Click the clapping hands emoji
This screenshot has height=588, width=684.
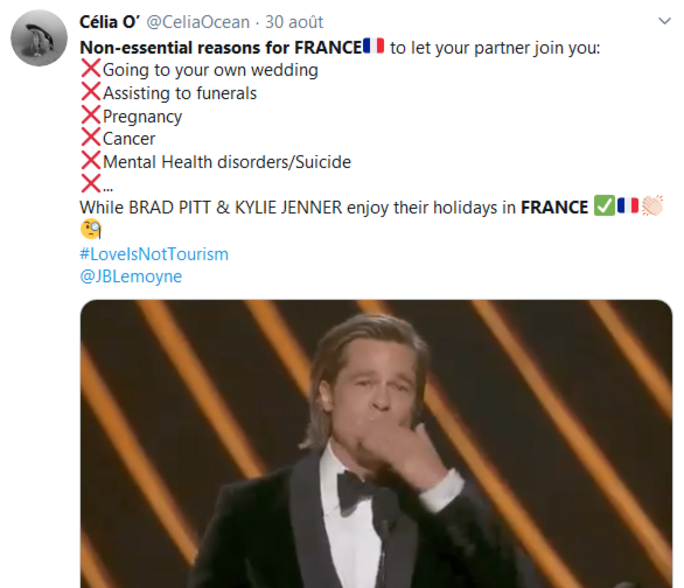click(653, 207)
